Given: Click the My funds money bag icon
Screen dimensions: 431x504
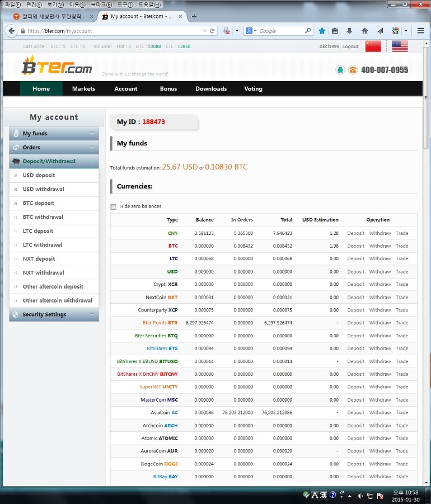Looking at the screenshot, I should pyautogui.click(x=16, y=134).
